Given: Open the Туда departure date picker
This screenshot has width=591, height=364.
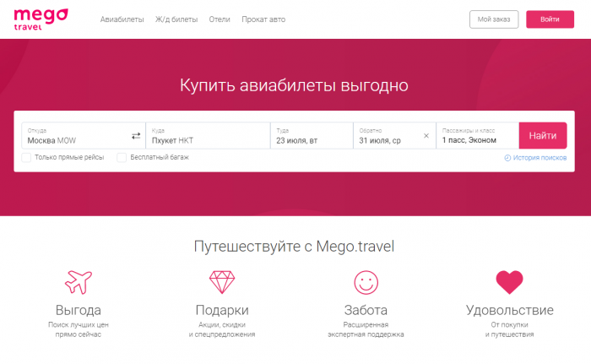Looking at the screenshot, I should (312, 135).
